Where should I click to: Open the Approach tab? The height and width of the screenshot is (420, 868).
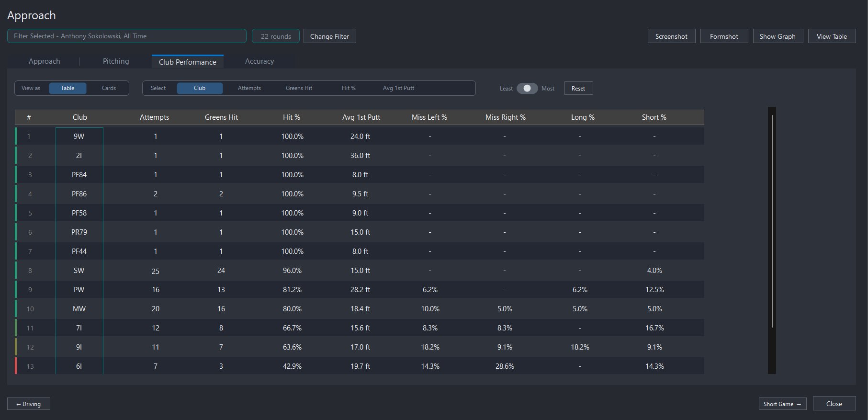[44, 61]
